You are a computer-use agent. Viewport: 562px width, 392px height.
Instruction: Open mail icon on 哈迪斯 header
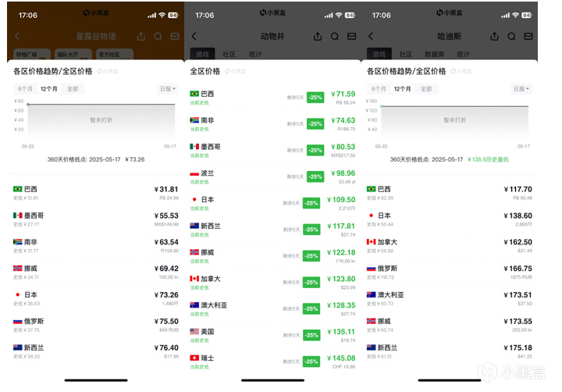click(528, 36)
